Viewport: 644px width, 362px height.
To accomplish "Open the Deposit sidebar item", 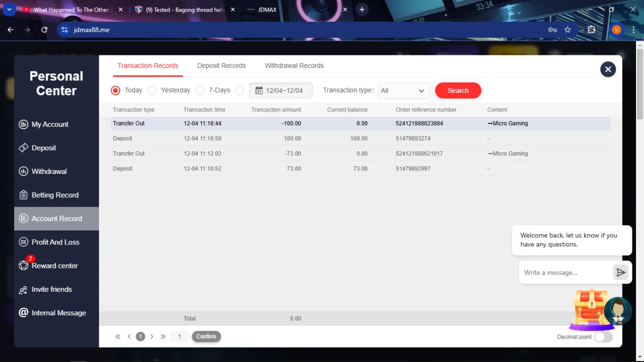I will point(56,148).
